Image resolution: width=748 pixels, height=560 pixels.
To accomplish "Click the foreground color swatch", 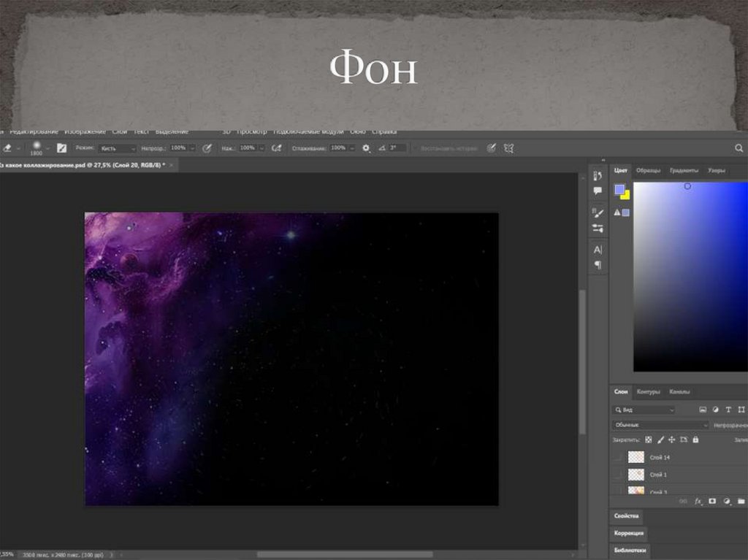I will point(619,189).
